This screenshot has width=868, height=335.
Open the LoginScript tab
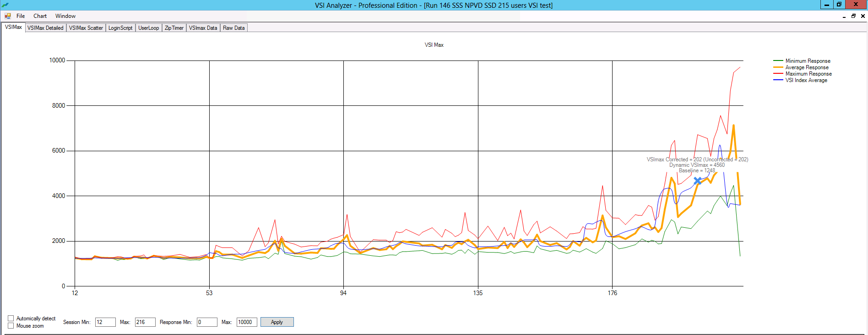(x=120, y=28)
